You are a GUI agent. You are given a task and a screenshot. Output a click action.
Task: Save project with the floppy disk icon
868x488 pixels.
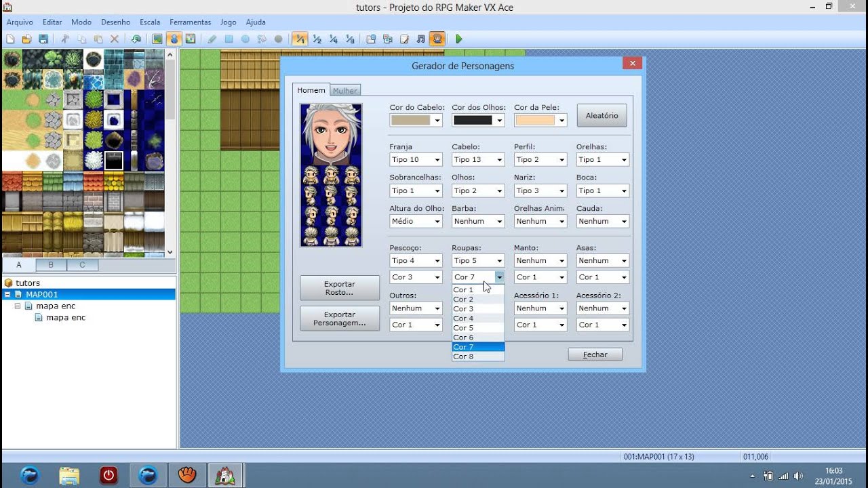(43, 39)
